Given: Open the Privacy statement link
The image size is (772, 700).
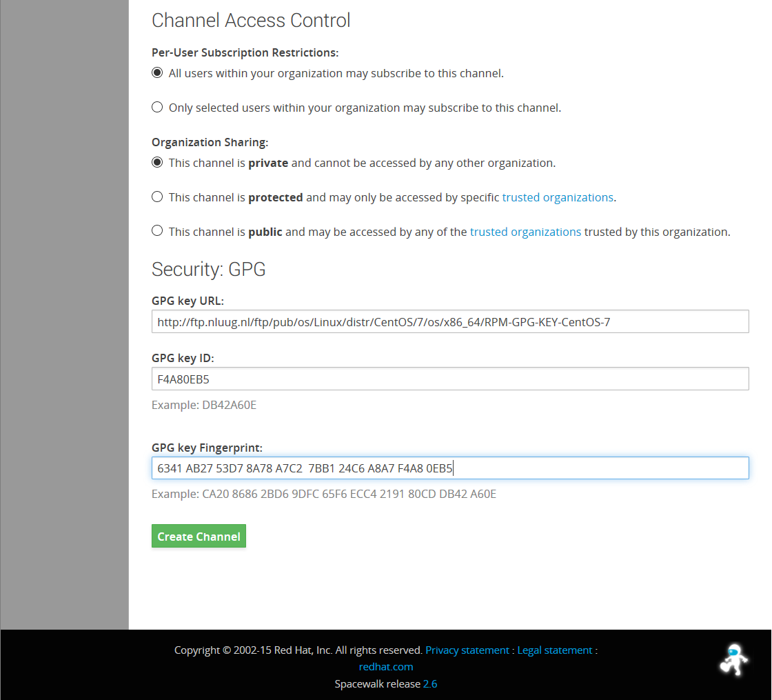Looking at the screenshot, I should (x=467, y=650).
